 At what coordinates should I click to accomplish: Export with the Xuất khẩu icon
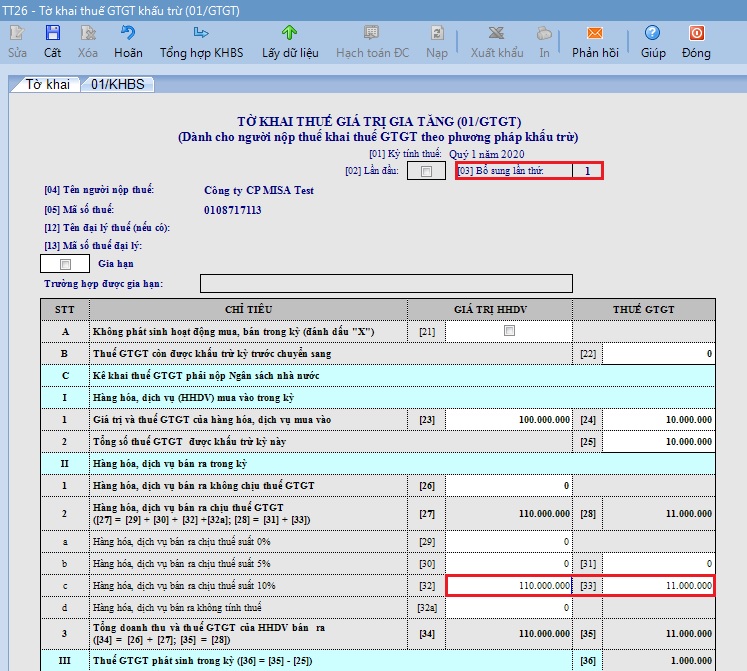point(496,33)
